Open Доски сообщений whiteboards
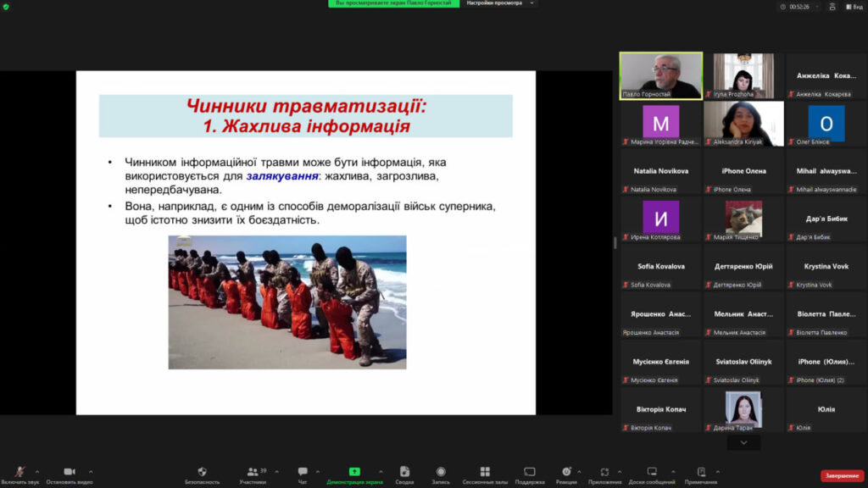The height and width of the screenshot is (488, 868). tap(652, 472)
